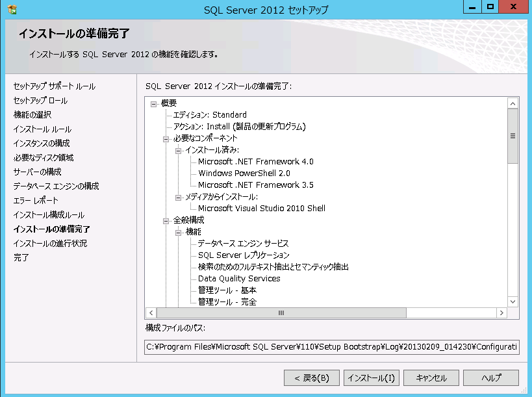Minimize the setup window
The image size is (532, 397).
(x=472, y=6)
